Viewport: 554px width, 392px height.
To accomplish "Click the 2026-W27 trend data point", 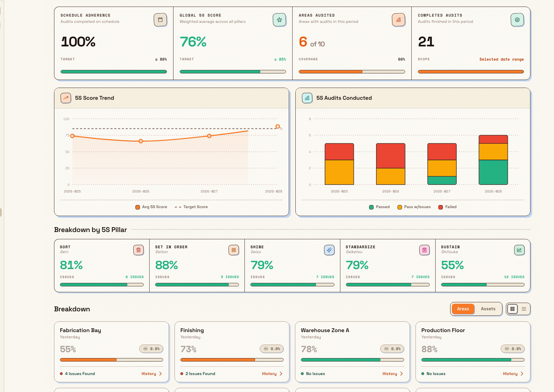I will [209, 136].
